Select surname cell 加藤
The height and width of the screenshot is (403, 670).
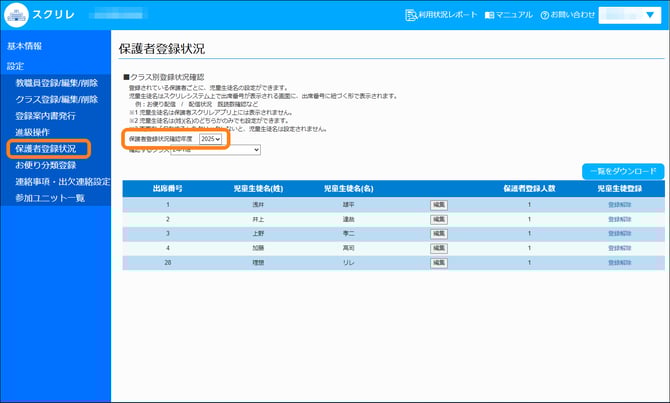click(x=258, y=248)
